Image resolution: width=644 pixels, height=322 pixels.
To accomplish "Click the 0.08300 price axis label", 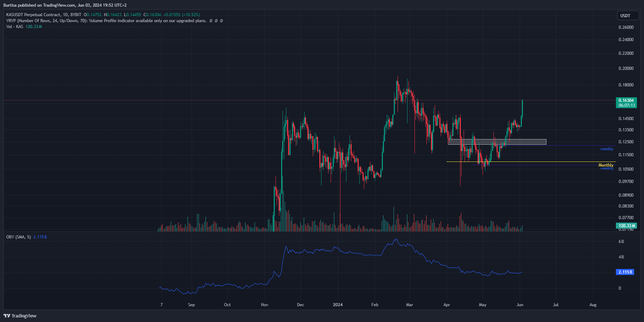I will pyautogui.click(x=626, y=206).
